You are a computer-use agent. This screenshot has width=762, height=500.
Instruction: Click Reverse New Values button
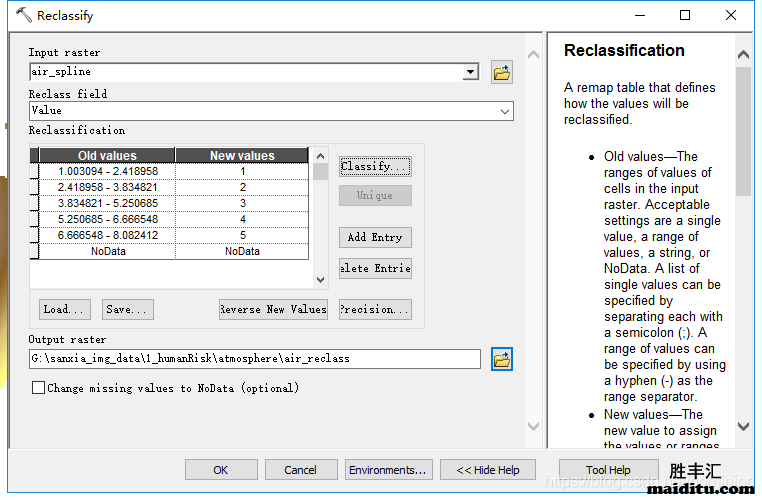pyautogui.click(x=274, y=310)
